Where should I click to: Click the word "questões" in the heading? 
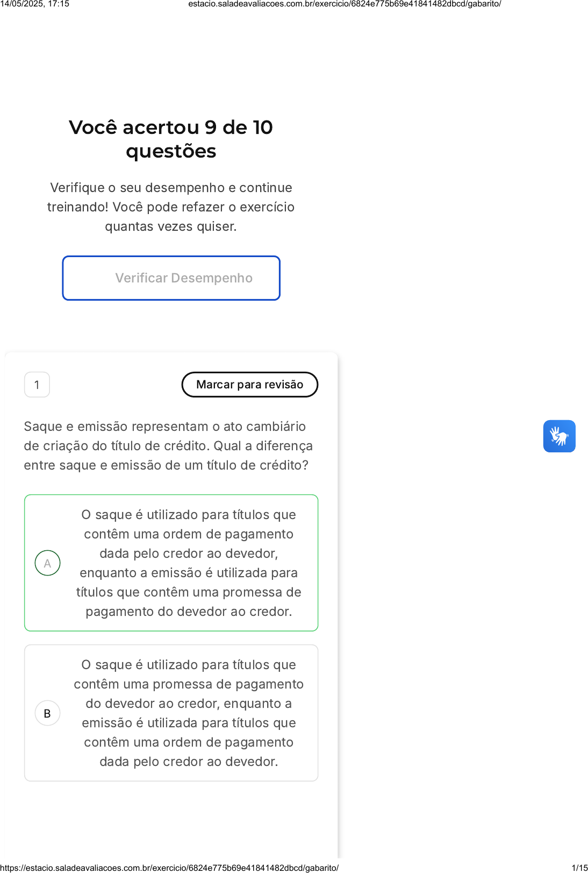pos(171,152)
